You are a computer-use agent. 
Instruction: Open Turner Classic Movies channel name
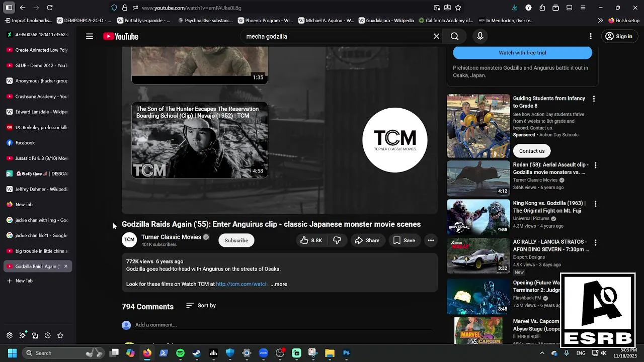171,237
